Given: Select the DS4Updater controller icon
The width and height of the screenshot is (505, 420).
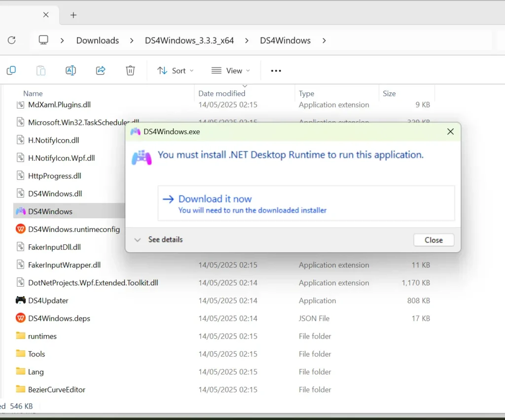Looking at the screenshot, I should coord(20,301).
